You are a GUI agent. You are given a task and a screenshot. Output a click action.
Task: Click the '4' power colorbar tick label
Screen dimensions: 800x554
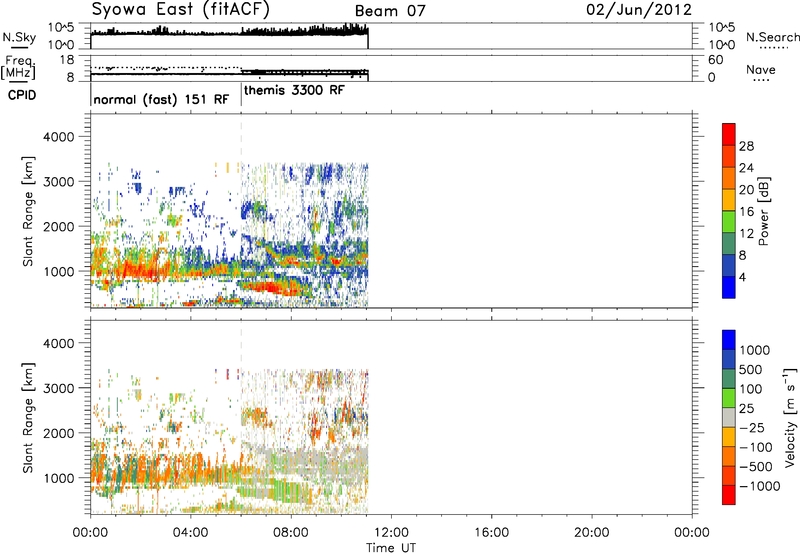click(742, 277)
